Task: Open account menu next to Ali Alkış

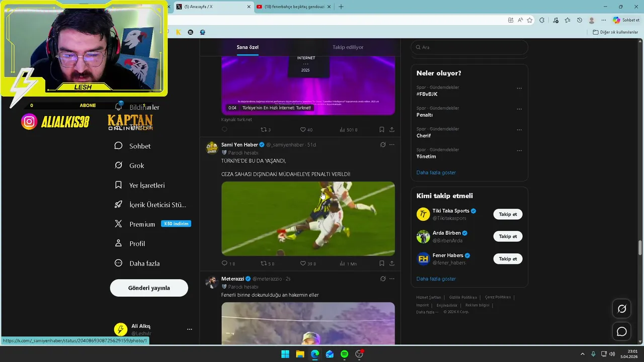Action: tap(190, 329)
